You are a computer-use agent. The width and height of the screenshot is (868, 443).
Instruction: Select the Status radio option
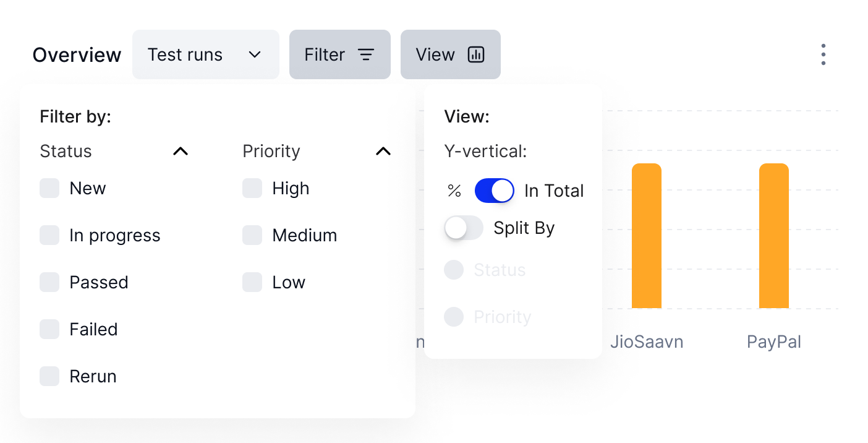tap(454, 270)
